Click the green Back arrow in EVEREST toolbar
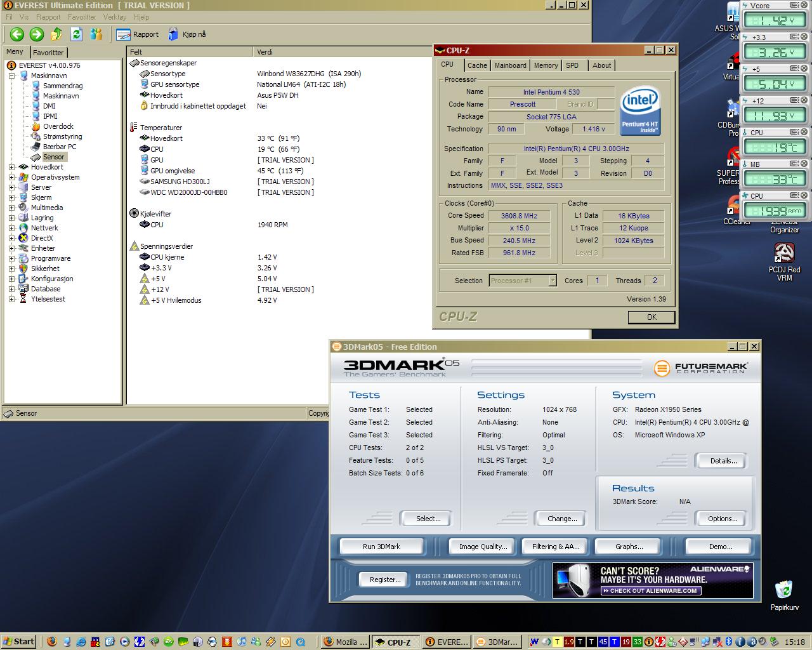The width and height of the screenshot is (812, 650). pyautogui.click(x=17, y=34)
